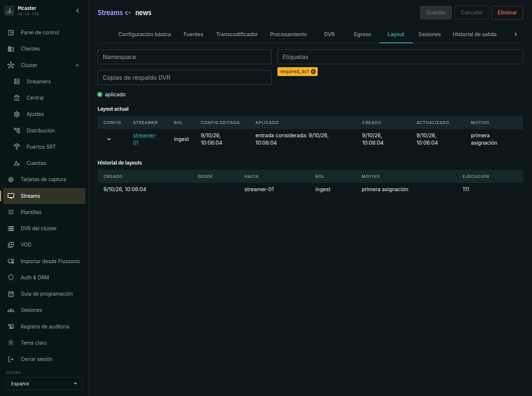The width and height of the screenshot is (532, 396).
Task: Click the Central bank icon
Action: tap(17, 98)
